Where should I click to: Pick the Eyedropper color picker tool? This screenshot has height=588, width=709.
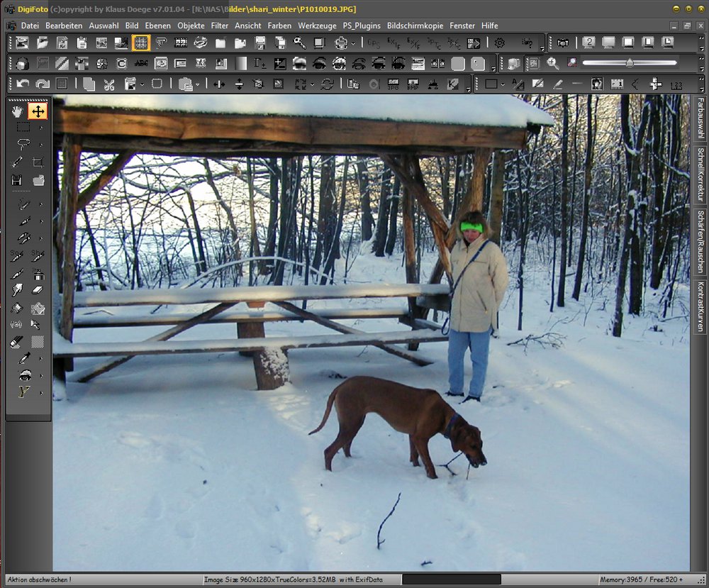tap(23, 358)
